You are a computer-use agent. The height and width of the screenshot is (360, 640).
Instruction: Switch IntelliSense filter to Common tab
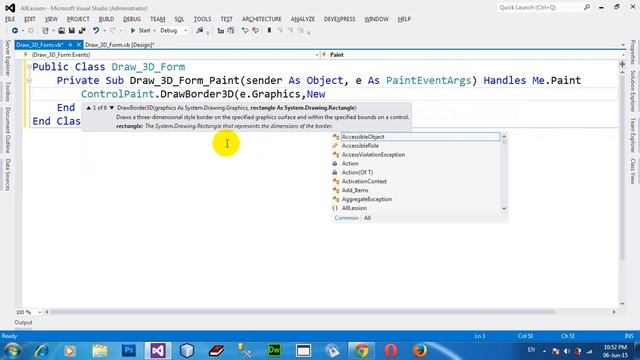click(346, 218)
